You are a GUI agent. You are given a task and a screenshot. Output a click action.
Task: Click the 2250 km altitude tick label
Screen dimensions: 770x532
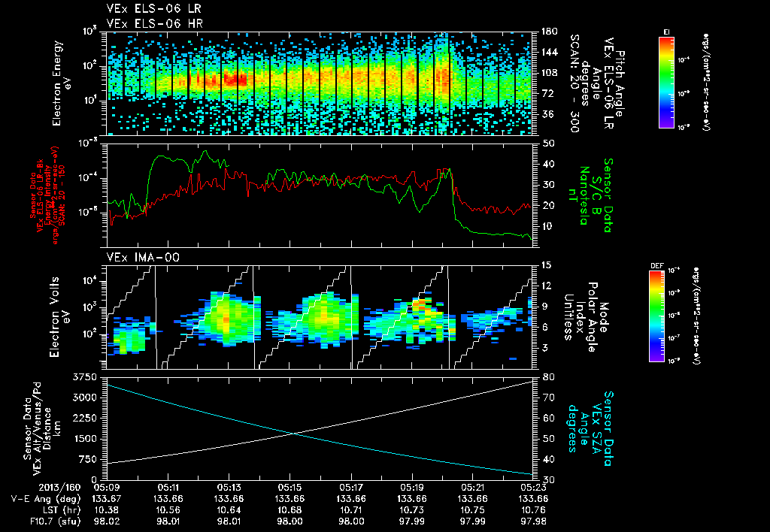[85, 418]
